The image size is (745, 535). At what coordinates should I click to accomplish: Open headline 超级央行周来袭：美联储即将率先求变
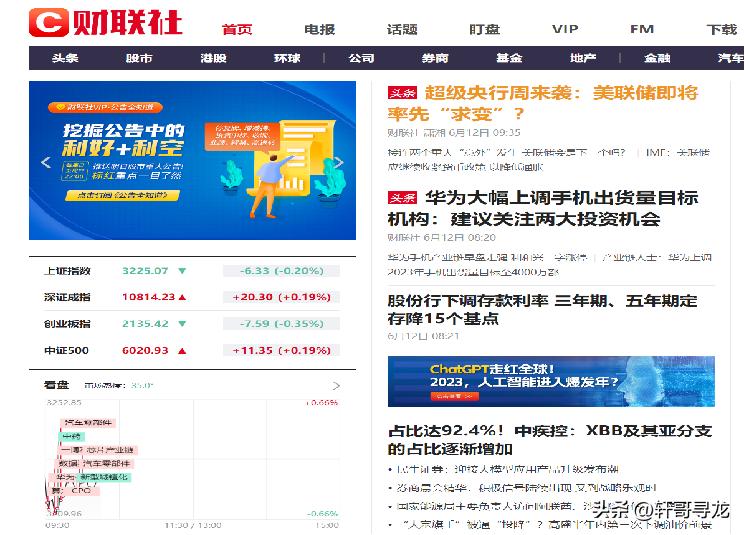coord(543,103)
